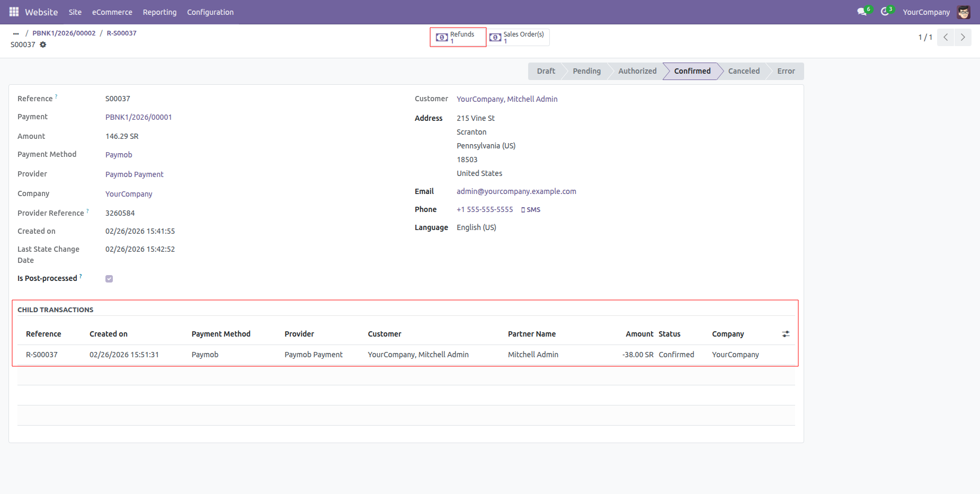Open column options for child transactions table
This screenshot has height=494, width=980.
(x=786, y=334)
